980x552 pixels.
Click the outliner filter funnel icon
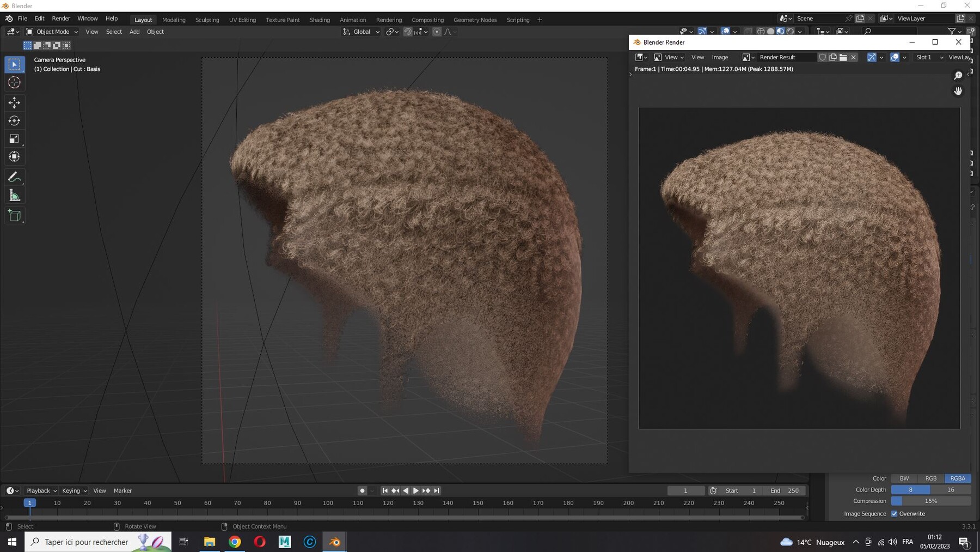click(952, 32)
